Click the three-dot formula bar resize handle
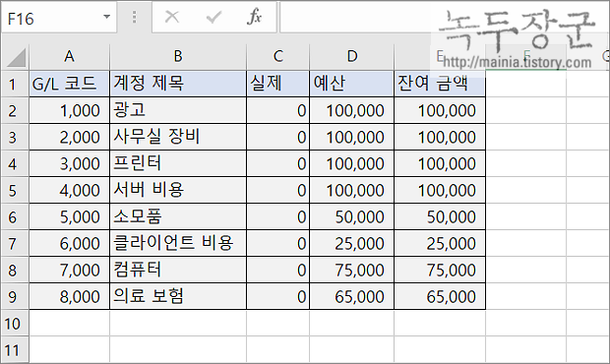 (x=134, y=17)
